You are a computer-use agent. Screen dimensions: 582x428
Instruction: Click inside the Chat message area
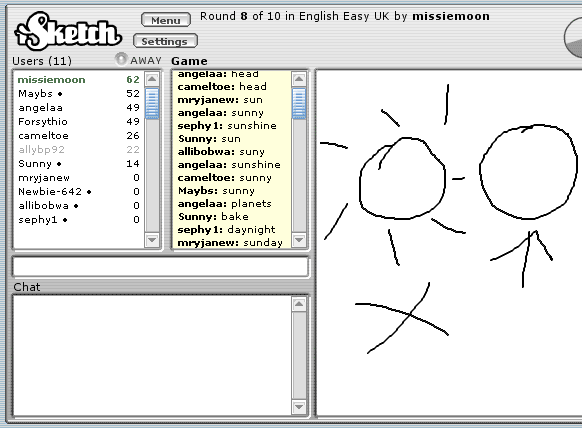coord(152,356)
